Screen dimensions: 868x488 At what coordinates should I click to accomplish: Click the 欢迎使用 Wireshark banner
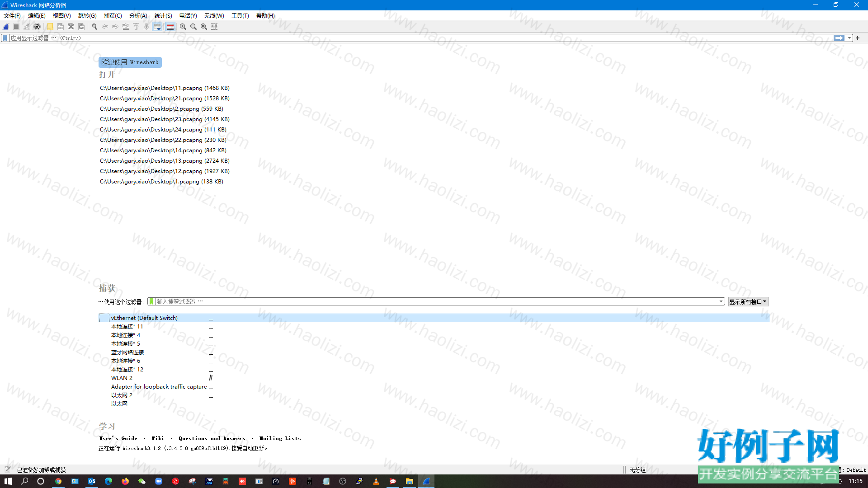[130, 62]
